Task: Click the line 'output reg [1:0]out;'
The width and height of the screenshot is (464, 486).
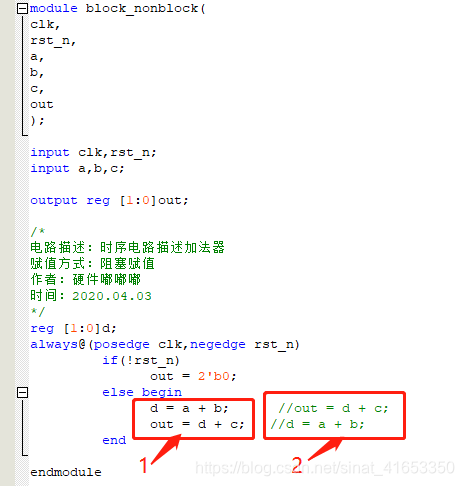Action: [x=109, y=200]
